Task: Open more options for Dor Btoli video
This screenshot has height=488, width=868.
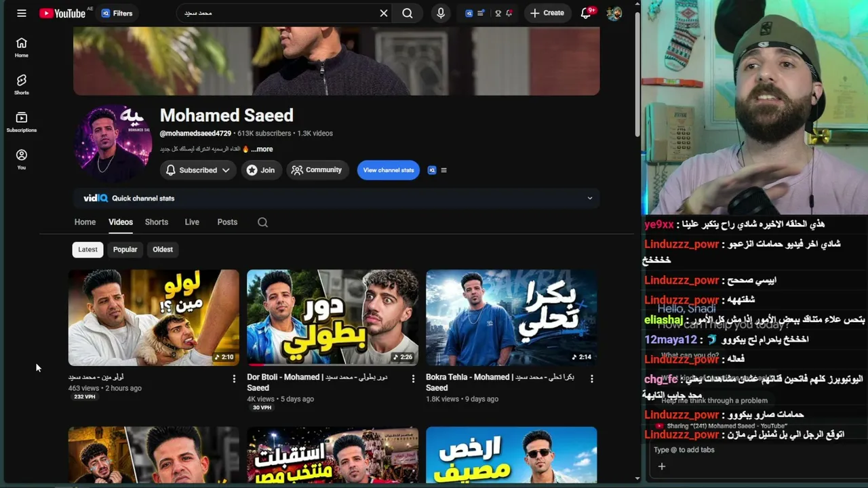Action: coord(413,379)
